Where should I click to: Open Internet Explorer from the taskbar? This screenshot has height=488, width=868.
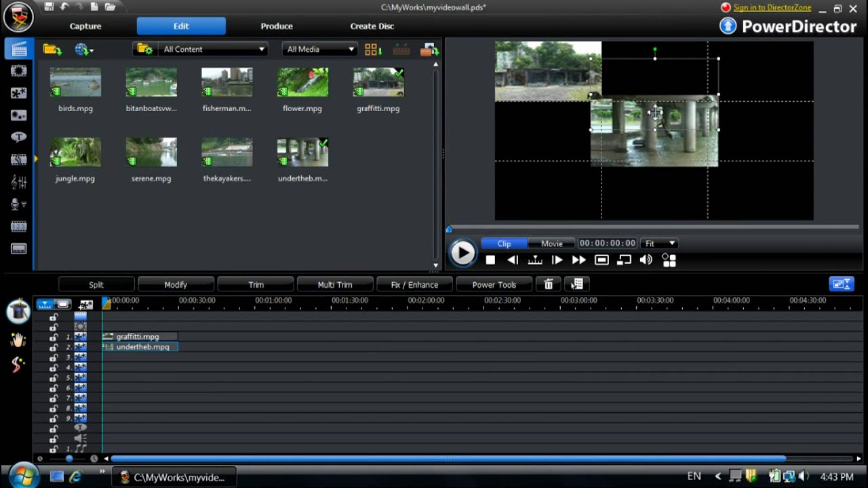pyautogui.click(x=75, y=477)
